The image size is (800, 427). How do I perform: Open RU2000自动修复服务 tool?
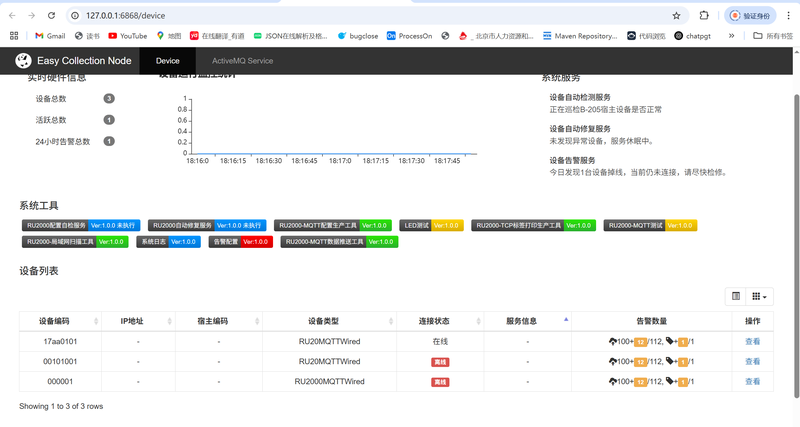click(207, 225)
